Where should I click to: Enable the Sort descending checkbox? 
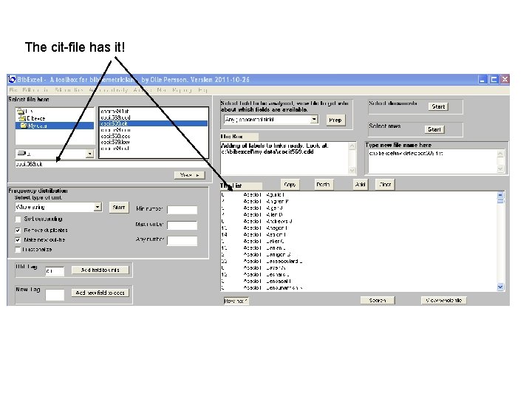(18, 219)
